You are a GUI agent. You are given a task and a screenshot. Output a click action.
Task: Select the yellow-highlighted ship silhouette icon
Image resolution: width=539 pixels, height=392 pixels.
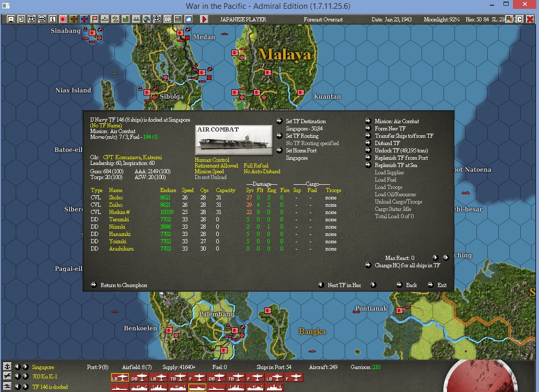click(197, 388)
